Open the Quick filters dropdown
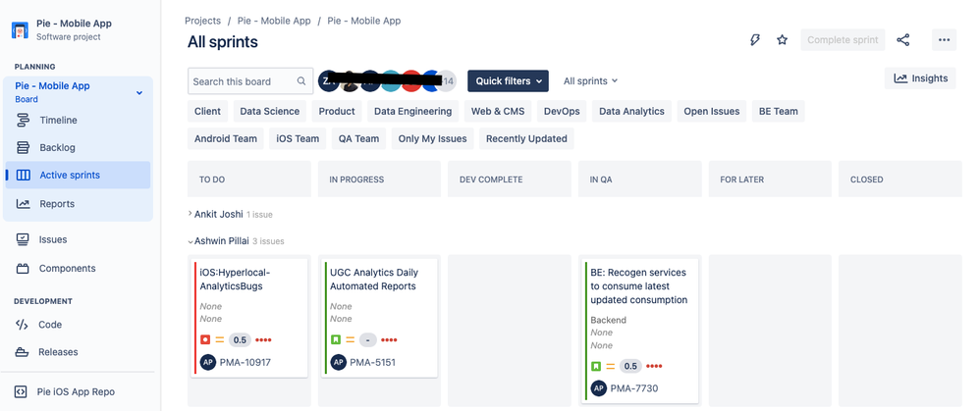Screen dimensions: 980x411 tap(508, 81)
